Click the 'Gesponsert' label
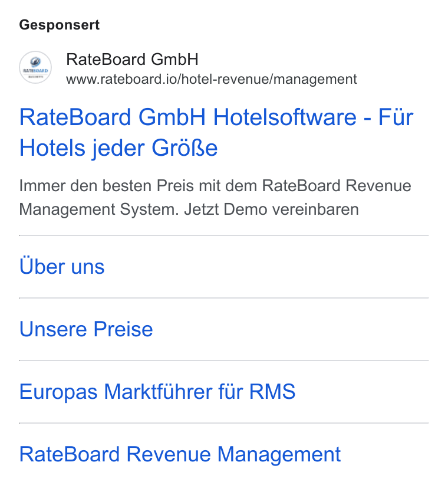448x485 pixels. pos(60,25)
